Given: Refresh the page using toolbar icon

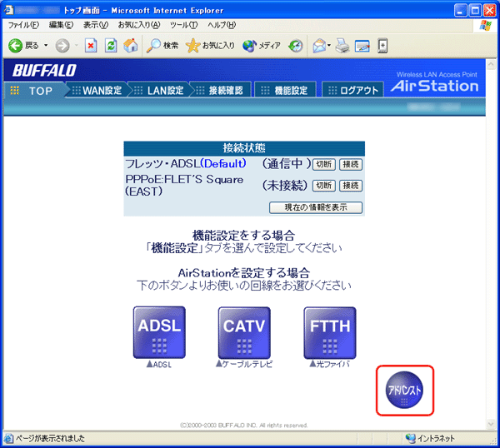Looking at the screenshot, I should click(111, 46).
